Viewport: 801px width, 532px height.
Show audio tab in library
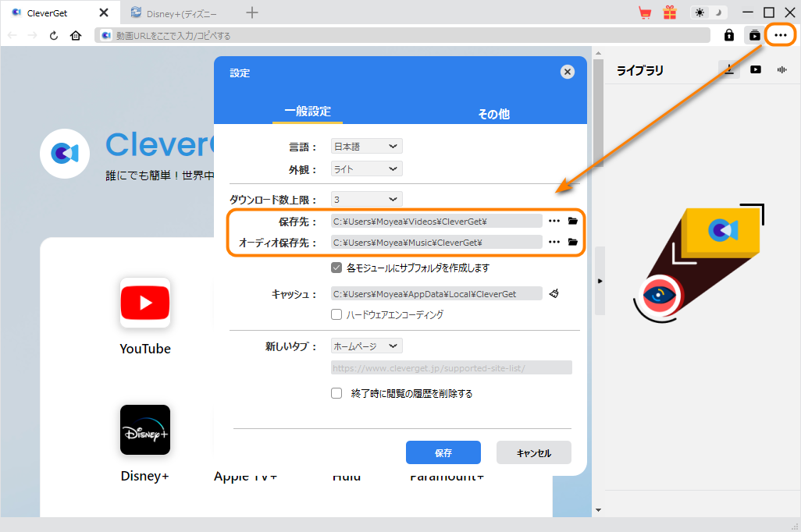pos(781,70)
